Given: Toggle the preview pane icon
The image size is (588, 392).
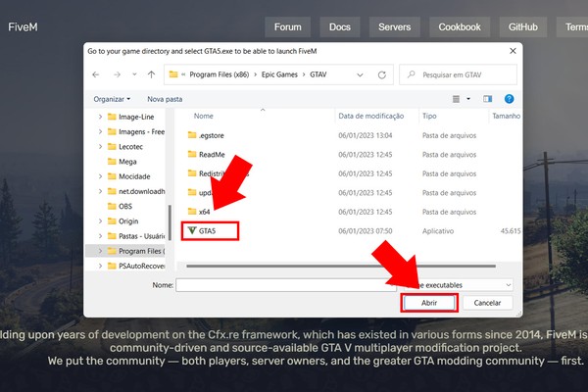Looking at the screenshot, I should coord(487,99).
